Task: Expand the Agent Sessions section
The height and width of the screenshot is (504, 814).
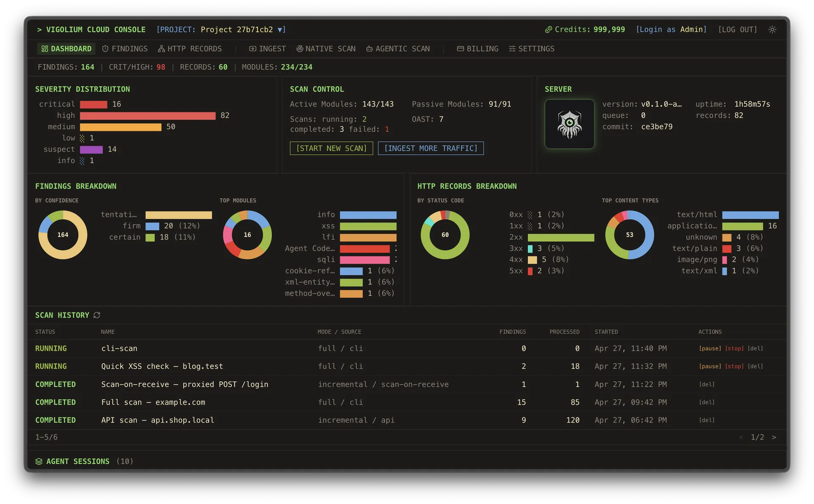Action: coord(84,461)
